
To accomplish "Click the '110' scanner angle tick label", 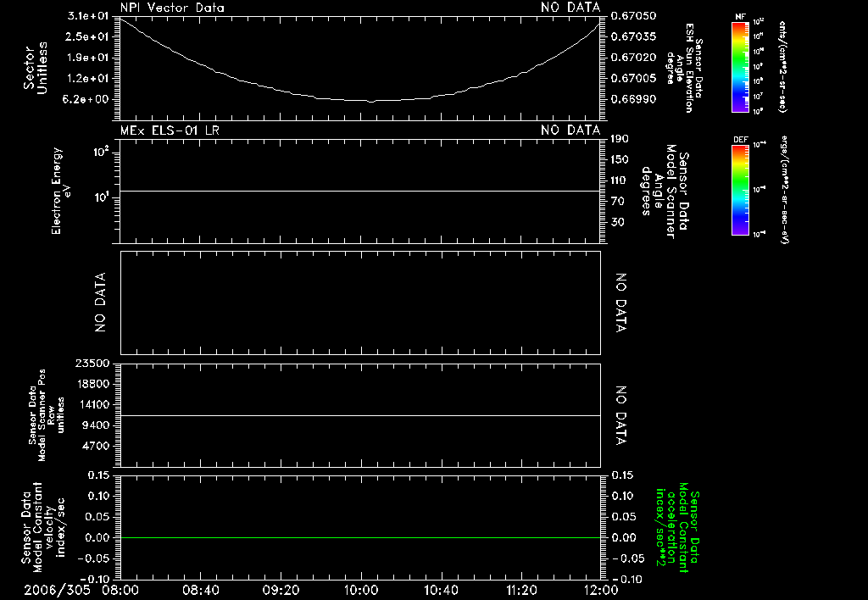I will tap(620, 181).
